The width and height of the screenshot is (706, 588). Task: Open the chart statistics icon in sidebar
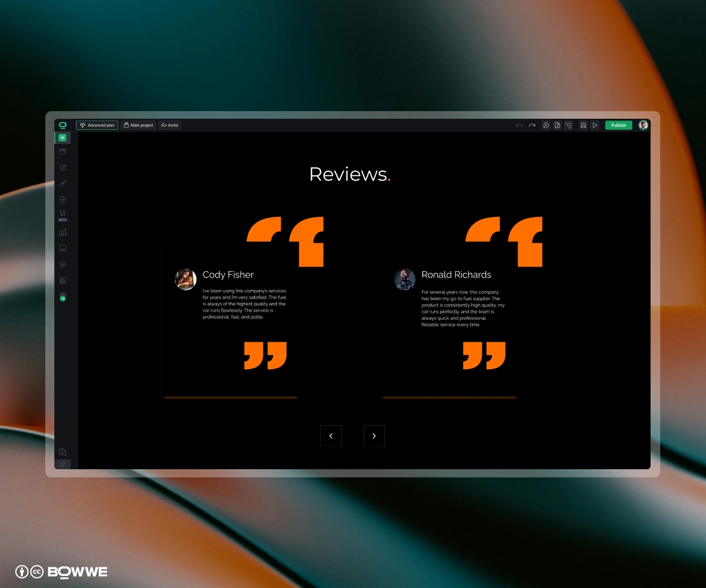point(62,232)
